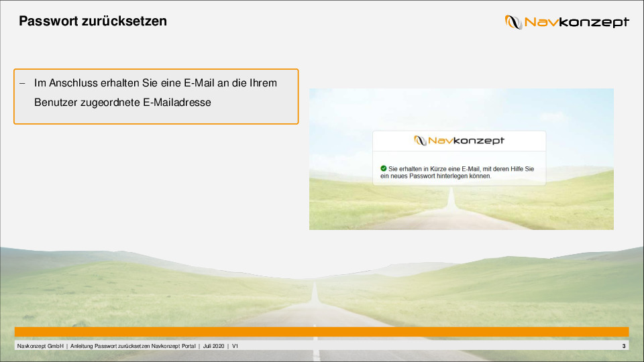Image resolution: width=644 pixels, height=362 pixels.
Task: Click the portal screenshot thumbnail image
Action: point(462,159)
